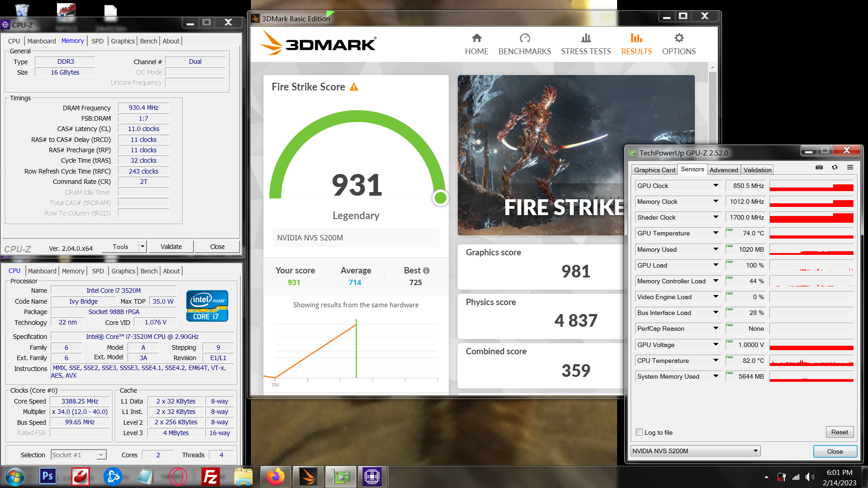Click the 3DMARK logo

318,43
